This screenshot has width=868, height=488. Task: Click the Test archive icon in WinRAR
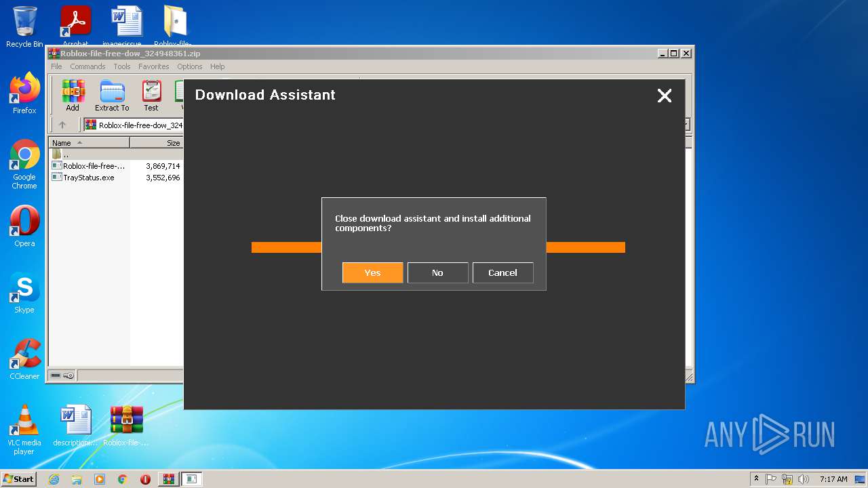click(x=151, y=96)
